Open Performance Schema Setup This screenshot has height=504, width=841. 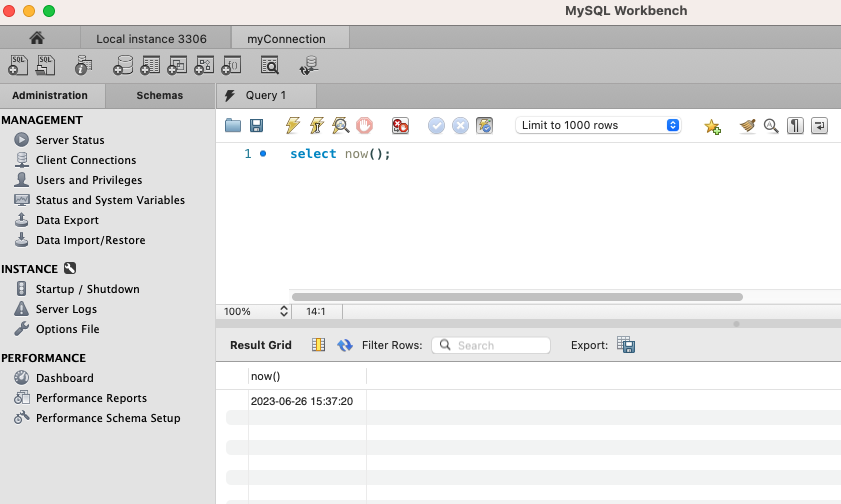[x=108, y=418]
